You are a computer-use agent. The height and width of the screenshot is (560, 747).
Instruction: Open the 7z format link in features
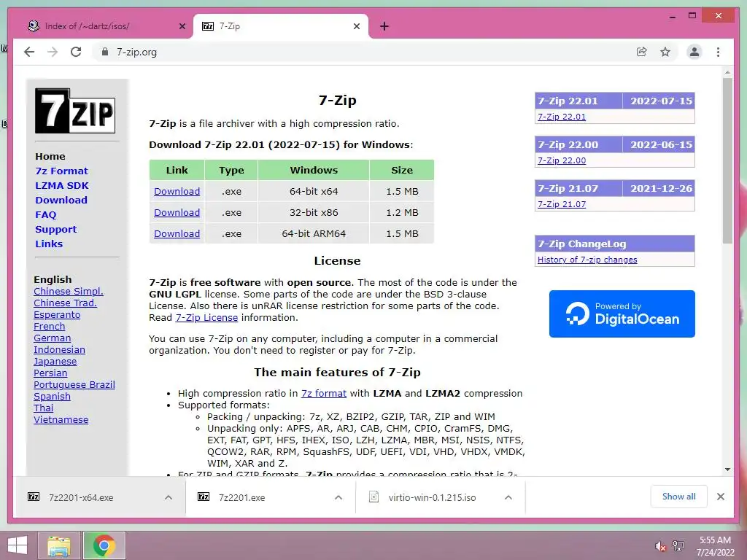point(323,393)
